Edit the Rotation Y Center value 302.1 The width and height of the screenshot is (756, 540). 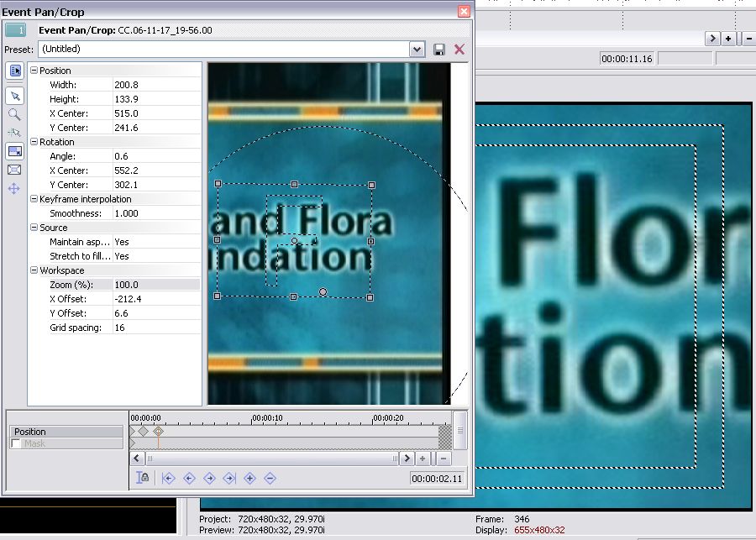click(x=157, y=185)
